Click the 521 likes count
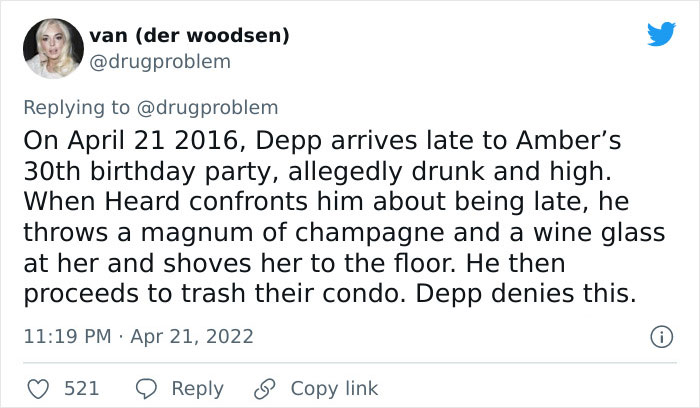This screenshot has height=408, width=700. click(x=81, y=388)
